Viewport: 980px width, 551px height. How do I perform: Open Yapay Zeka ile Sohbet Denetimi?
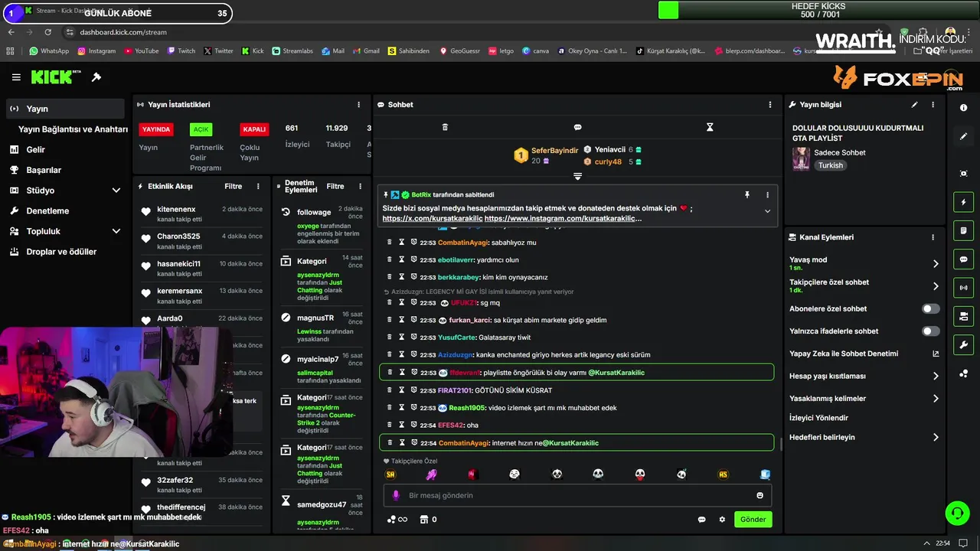tap(864, 354)
